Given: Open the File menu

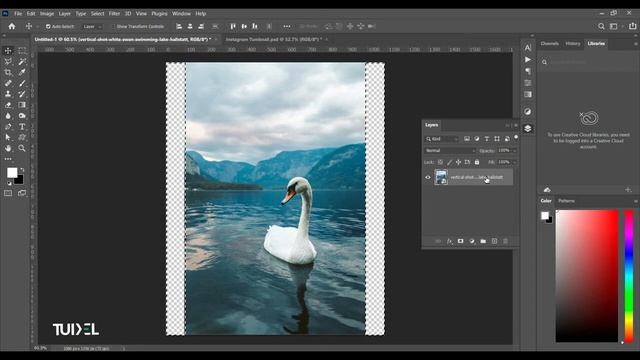Looking at the screenshot, I should pyautogui.click(x=18, y=13).
